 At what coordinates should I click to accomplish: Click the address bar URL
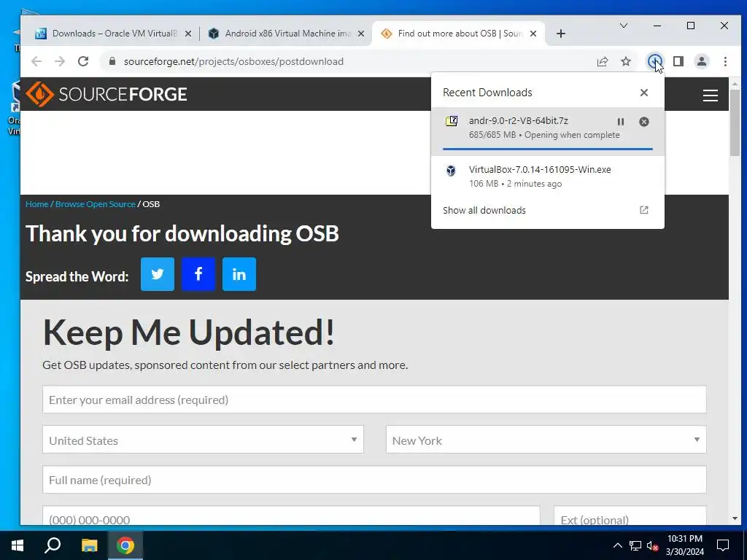pos(233,61)
